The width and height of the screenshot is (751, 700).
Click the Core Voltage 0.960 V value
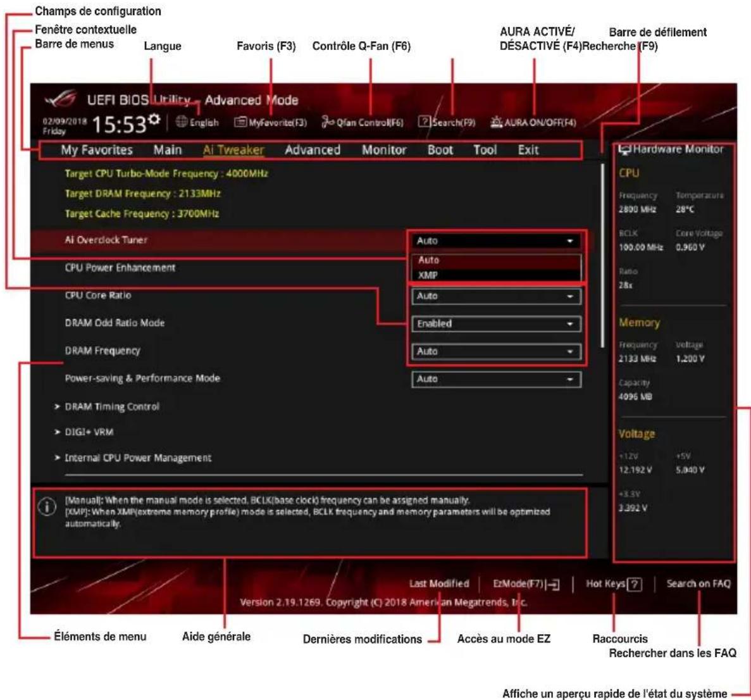pyautogui.click(x=690, y=247)
